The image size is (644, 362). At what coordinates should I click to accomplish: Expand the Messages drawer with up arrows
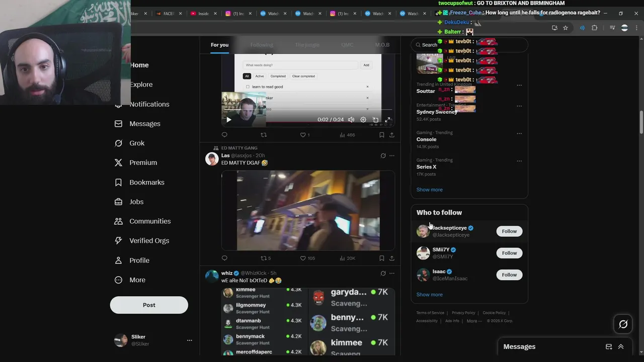point(621,346)
